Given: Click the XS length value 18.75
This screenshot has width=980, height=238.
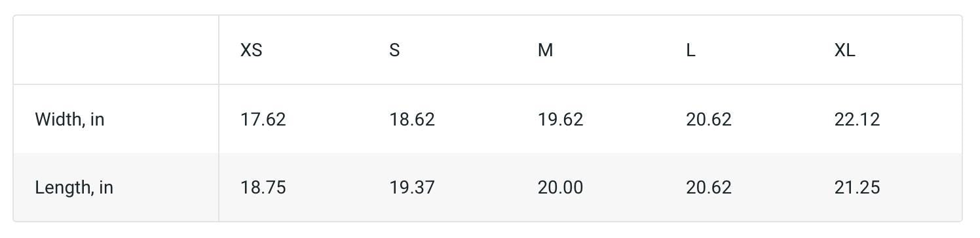Looking at the screenshot, I should coord(263,188).
